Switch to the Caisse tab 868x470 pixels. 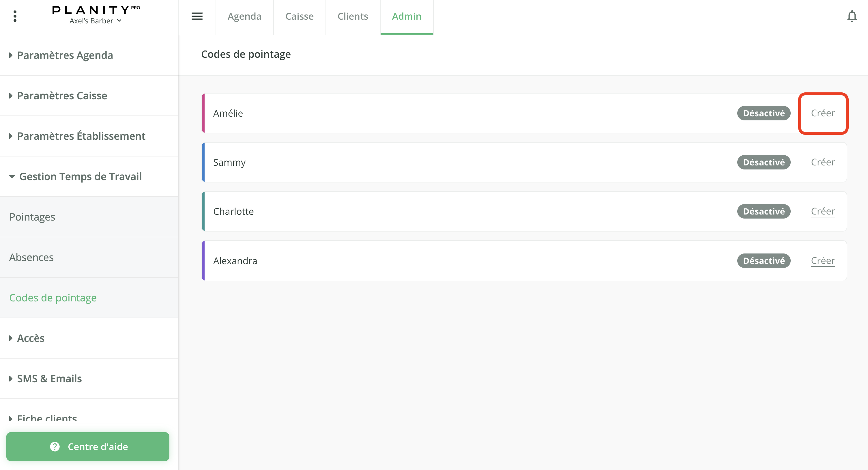[299, 16]
